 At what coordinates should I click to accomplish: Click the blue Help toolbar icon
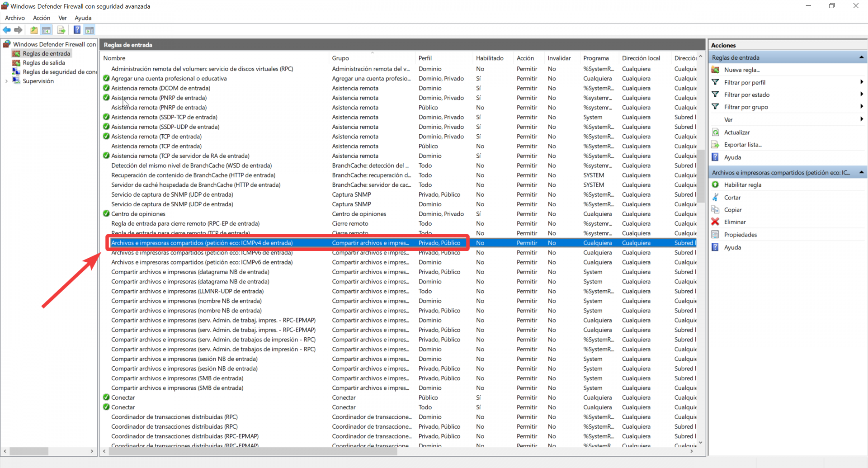point(77,30)
